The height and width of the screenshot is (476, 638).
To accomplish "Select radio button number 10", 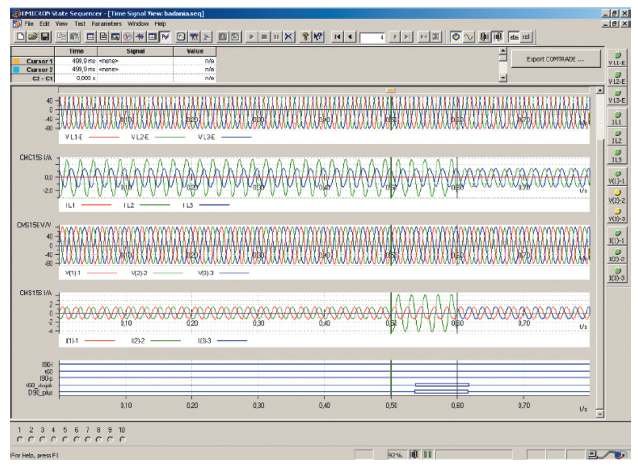I will pyautogui.click(x=122, y=439).
